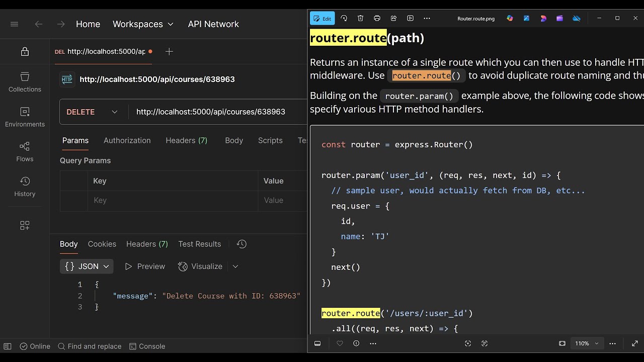The width and height of the screenshot is (644, 362).
Task: Open response history clock icon
Action: pyautogui.click(x=242, y=244)
